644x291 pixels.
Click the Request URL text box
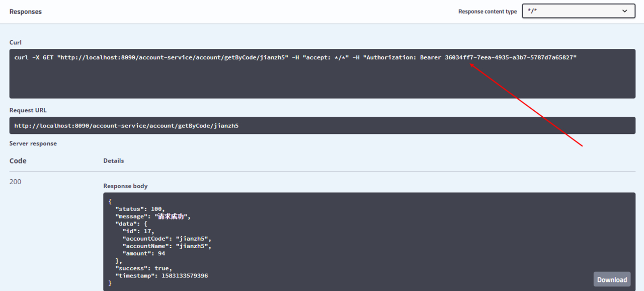pyautogui.click(x=323, y=125)
